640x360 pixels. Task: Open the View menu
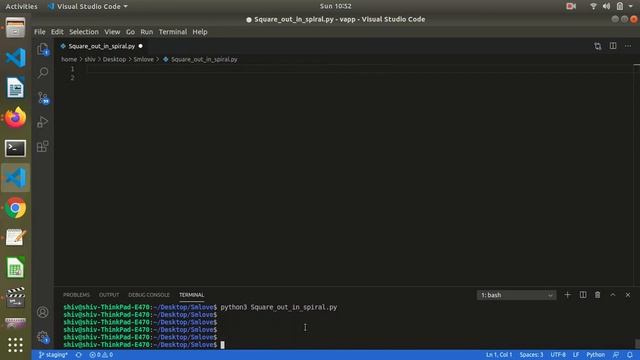[x=112, y=32]
